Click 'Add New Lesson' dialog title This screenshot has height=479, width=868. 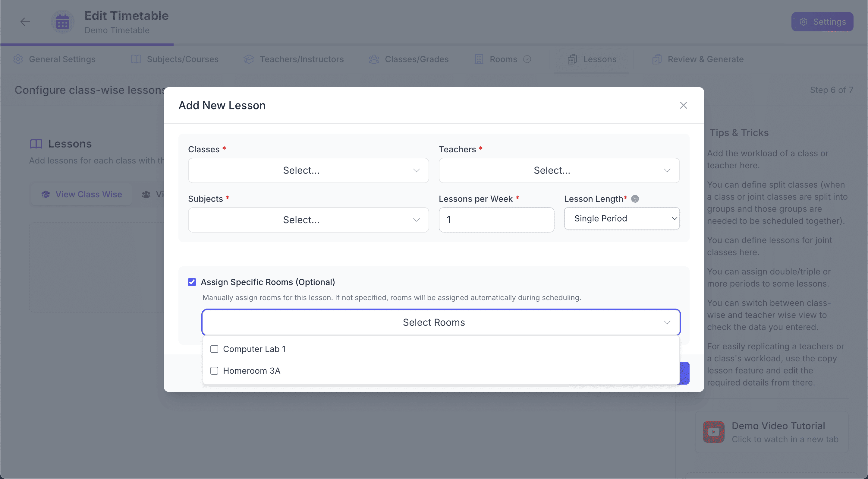click(x=222, y=106)
